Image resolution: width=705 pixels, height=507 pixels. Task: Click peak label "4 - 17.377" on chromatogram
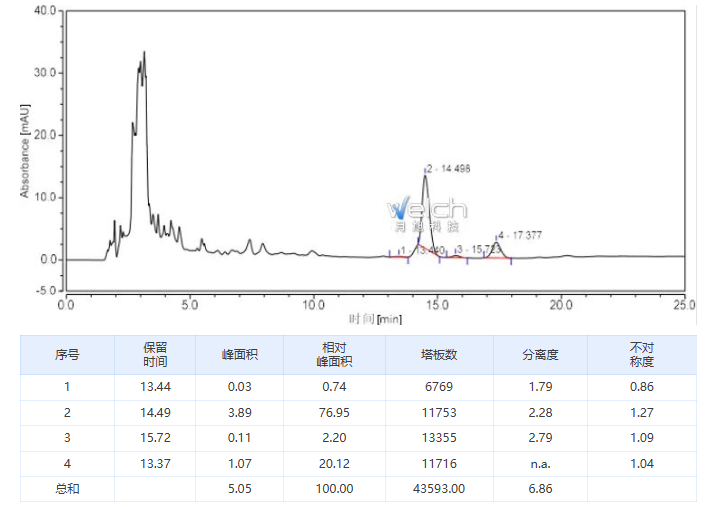click(520, 235)
